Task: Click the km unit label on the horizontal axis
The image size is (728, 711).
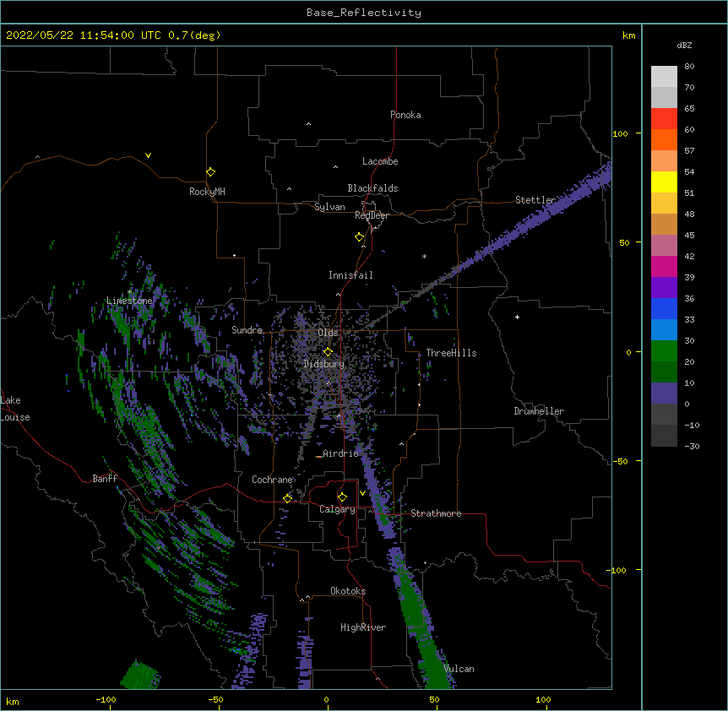Action: (x=13, y=701)
